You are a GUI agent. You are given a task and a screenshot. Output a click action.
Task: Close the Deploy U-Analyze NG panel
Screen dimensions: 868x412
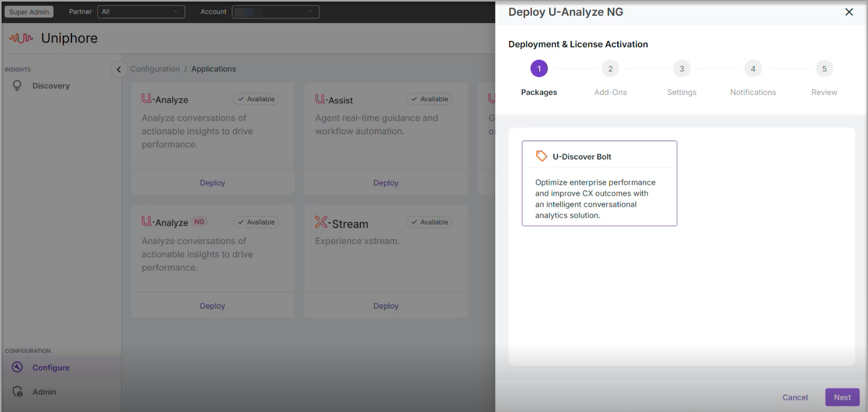click(x=849, y=12)
